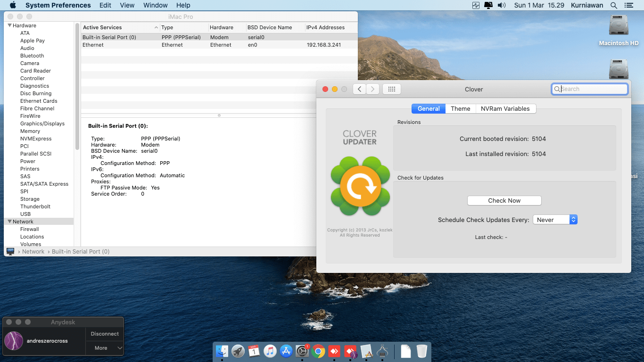Click the activity graph icon in menu bar
The width and height of the screenshot is (644, 362).
[476, 5]
